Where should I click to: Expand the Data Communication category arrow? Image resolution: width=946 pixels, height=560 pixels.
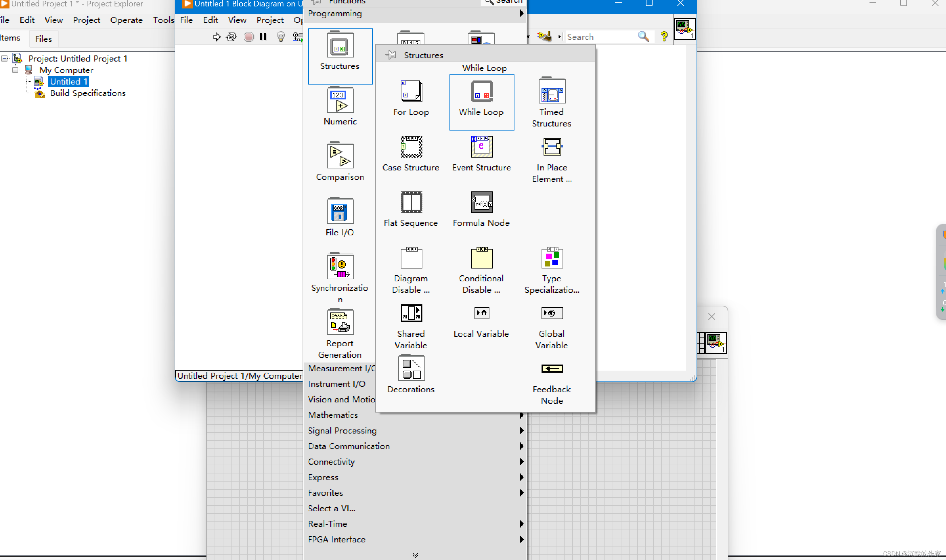tap(522, 446)
